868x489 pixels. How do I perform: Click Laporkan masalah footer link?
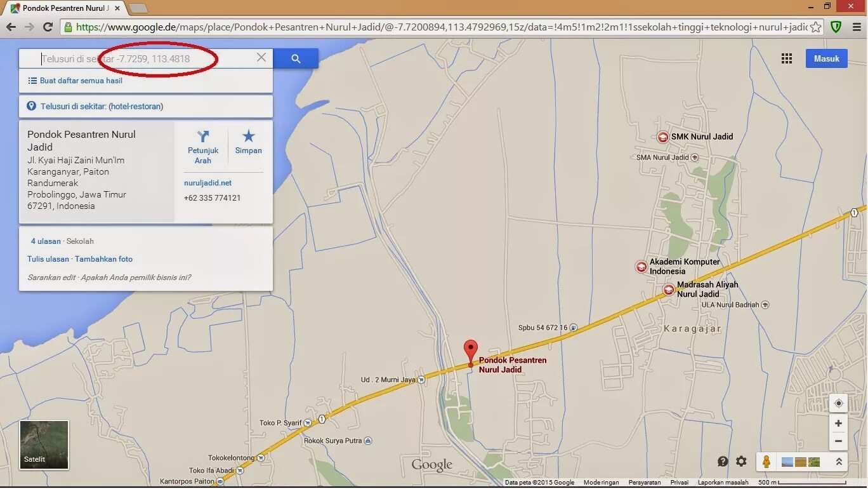(723, 483)
